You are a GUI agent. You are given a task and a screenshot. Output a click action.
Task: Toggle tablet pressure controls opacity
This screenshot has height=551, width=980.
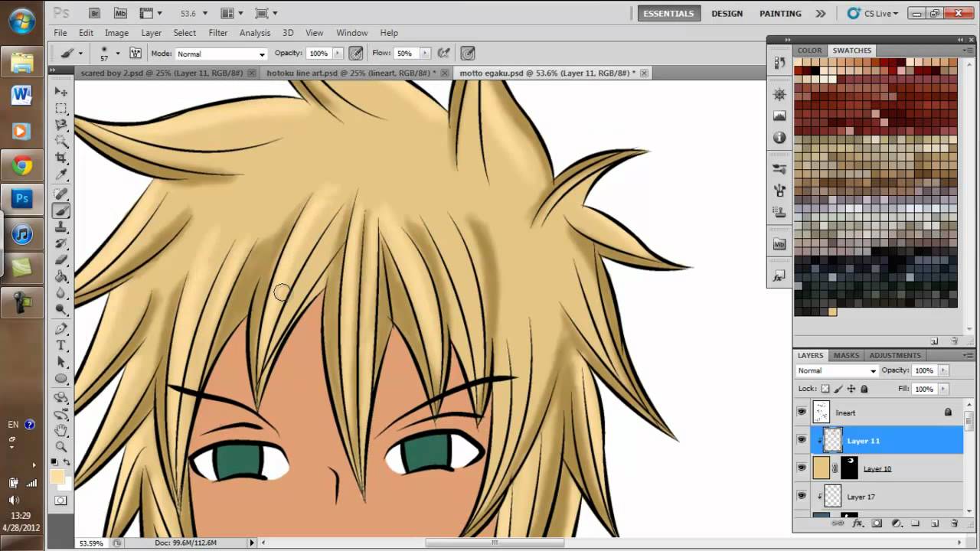356,53
